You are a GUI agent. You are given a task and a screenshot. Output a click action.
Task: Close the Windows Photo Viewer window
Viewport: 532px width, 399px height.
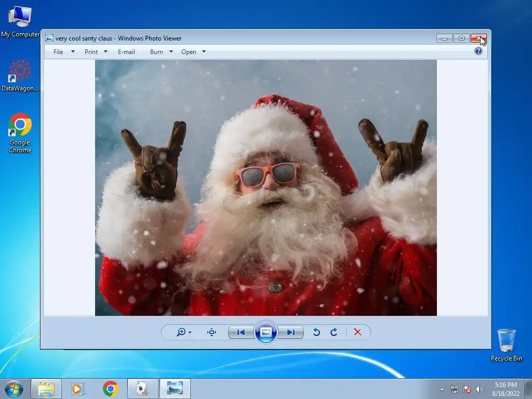[478, 38]
